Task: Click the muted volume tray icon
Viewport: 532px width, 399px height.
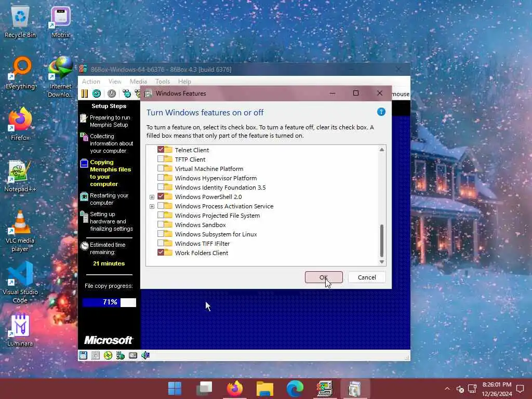Action: tap(460, 389)
